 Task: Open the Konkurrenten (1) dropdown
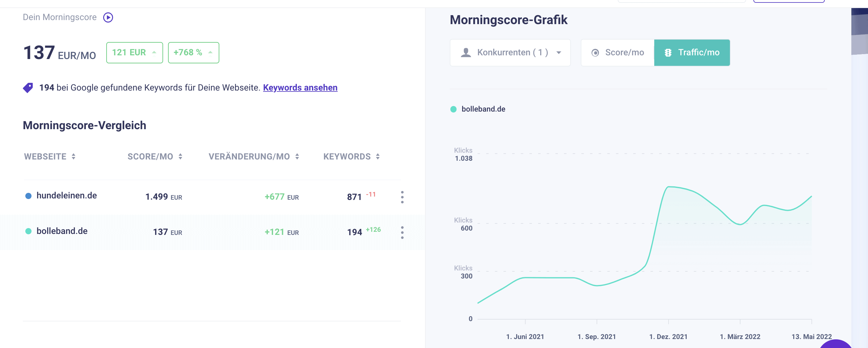(x=510, y=53)
